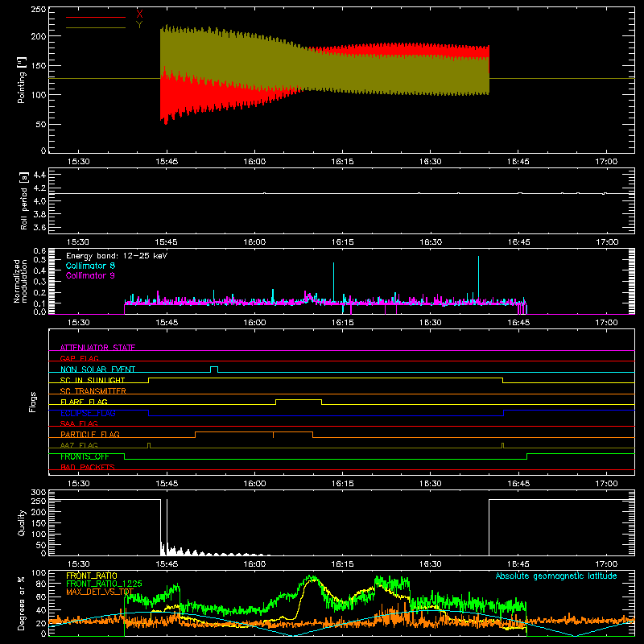Click the raised PARTICLE_FLAG segment
The height and width of the screenshot is (644, 644).
254,432
